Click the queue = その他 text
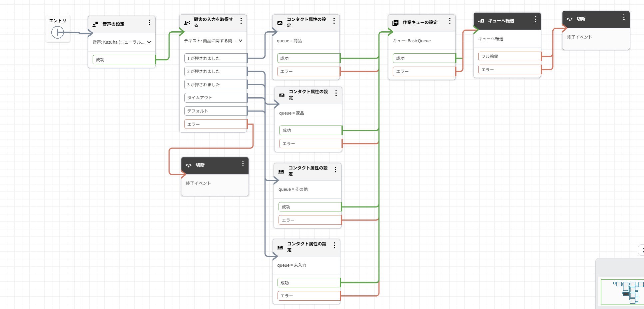Image resolution: width=644 pixels, height=309 pixels. click(x=293, y=189)
